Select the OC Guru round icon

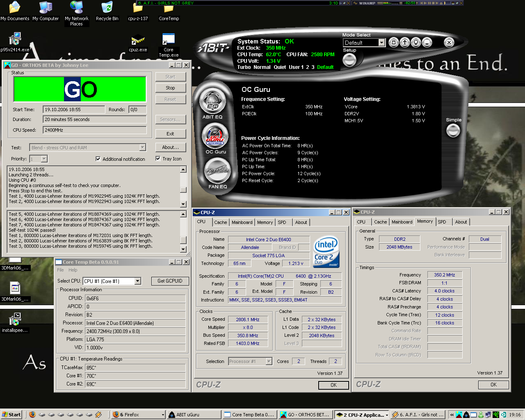(x=215, y=136)
